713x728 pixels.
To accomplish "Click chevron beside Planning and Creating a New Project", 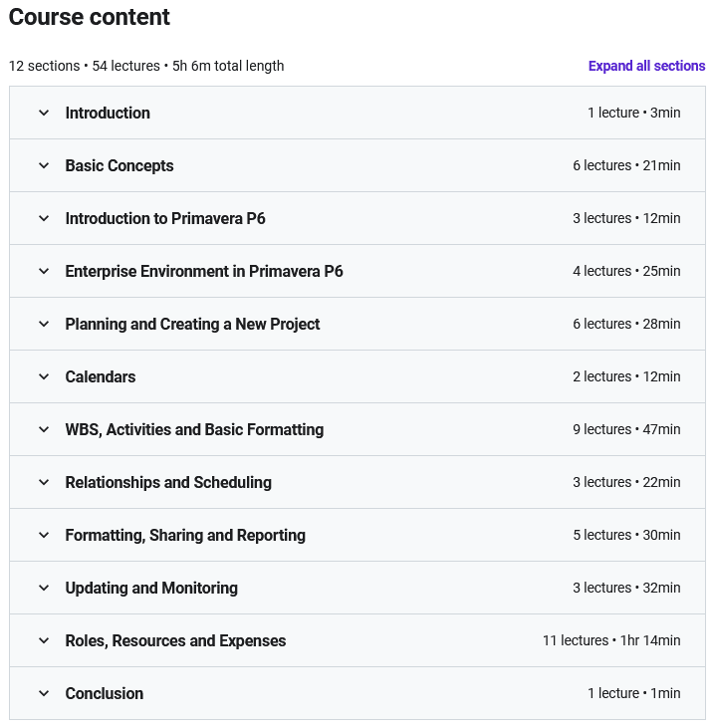I will [x=44, y=324].
